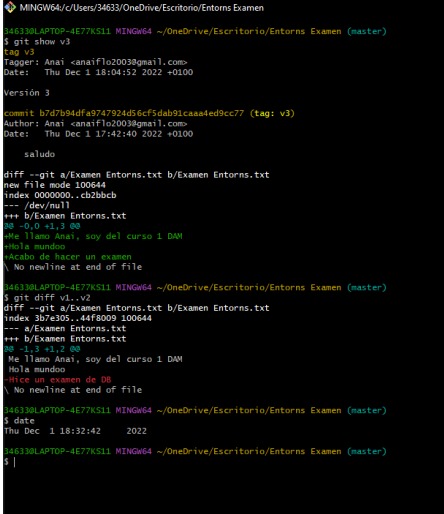Click the '@@ -0,0 +1,3 @@' hunk header
Viewport: 444px width, 514px height.
(42, 226)
